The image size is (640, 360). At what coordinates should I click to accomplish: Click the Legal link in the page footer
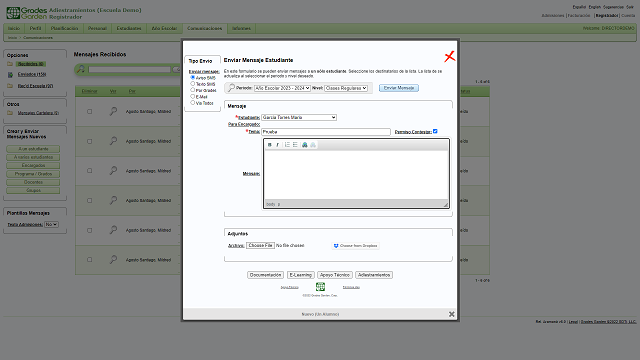click(x=573, y=322)
